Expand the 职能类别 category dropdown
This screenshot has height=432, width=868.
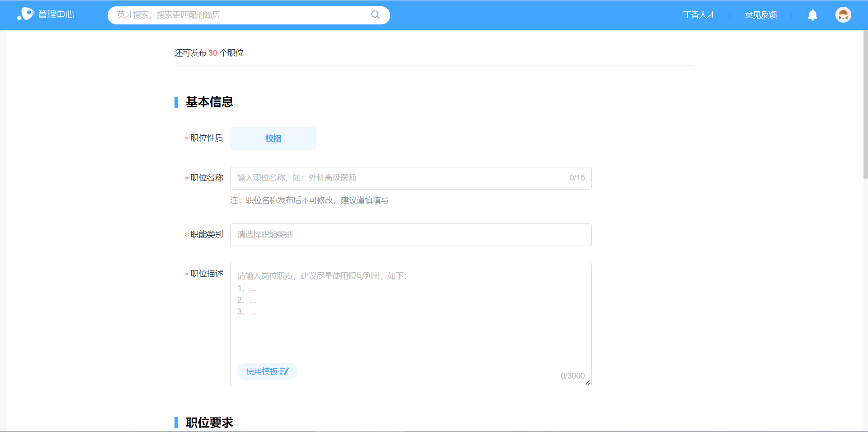tap(410, 235)
